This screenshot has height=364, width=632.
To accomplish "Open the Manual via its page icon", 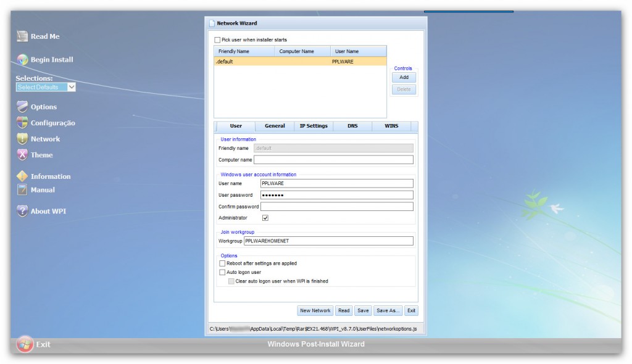I will click(x=22, y=190).
